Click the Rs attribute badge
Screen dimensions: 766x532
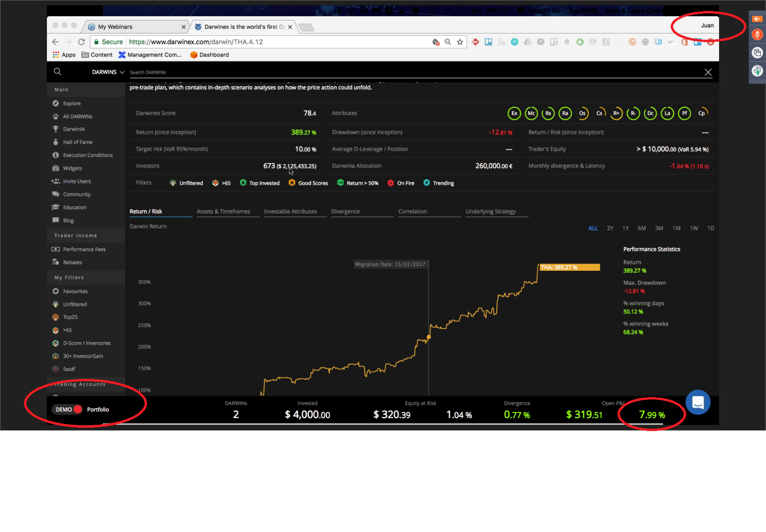pyautogui.click(x=548, y=113)
